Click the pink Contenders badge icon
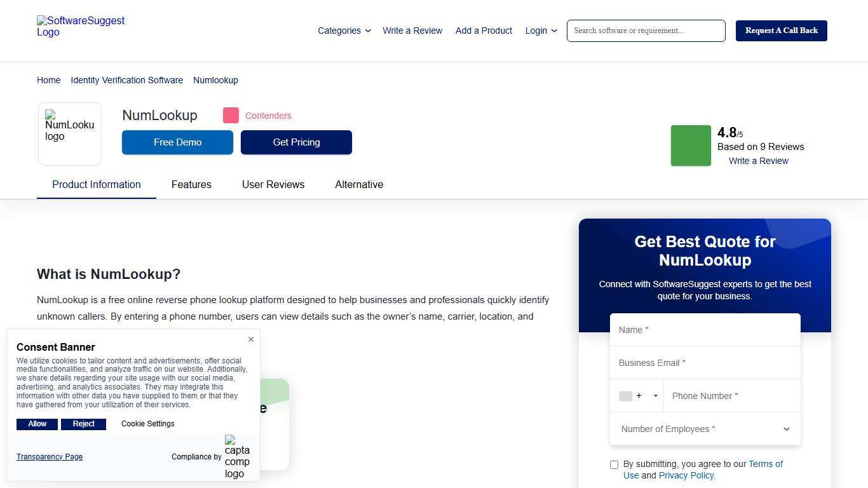This screenshot has height=488, width=868. [x=231, y=115]
